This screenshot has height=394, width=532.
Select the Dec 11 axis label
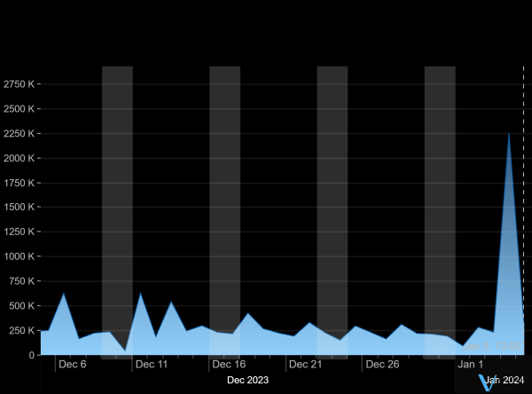point(152,365)
